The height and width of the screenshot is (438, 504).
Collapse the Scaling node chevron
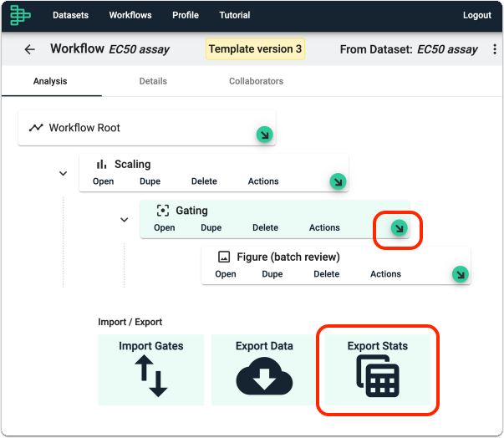pyautogui.click(x=63, y=174)
